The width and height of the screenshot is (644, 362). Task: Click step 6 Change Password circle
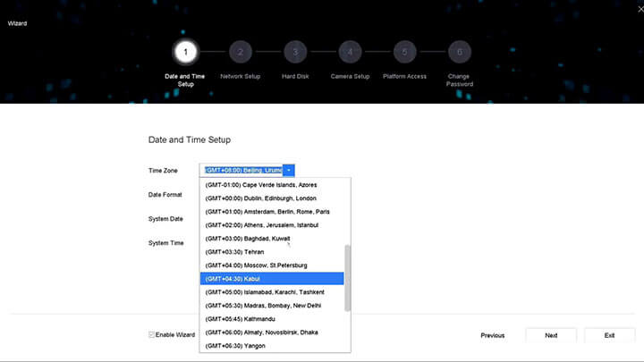point(459,52)
